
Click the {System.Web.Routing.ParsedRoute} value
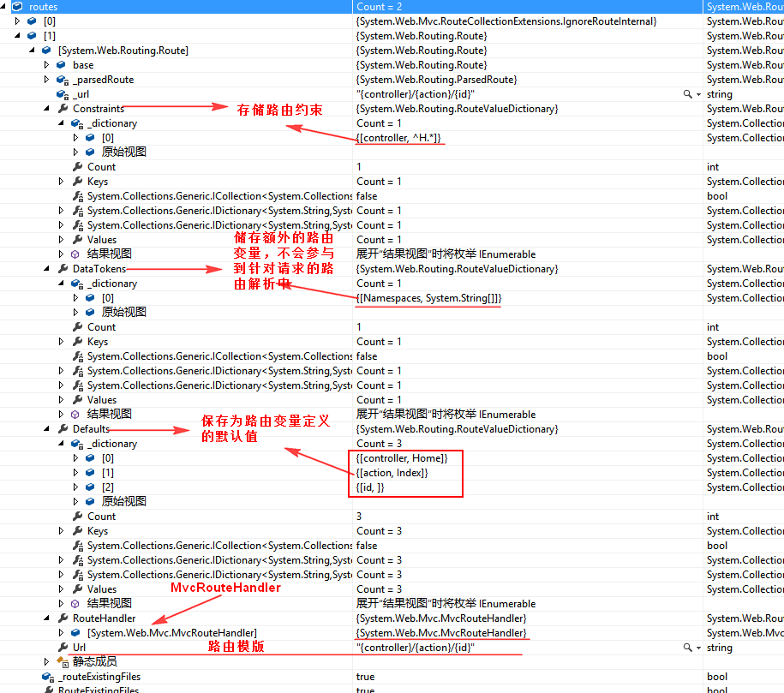tap(436, 79)
